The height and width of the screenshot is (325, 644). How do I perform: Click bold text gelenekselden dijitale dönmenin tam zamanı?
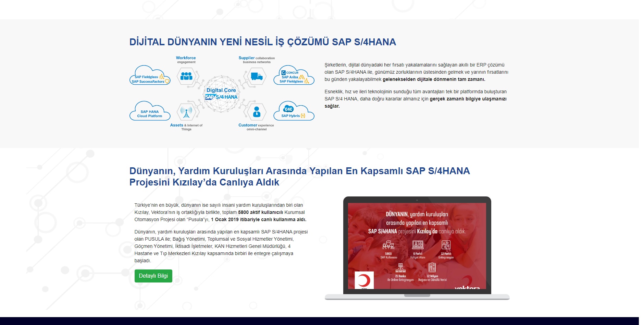tap(434, 79)
